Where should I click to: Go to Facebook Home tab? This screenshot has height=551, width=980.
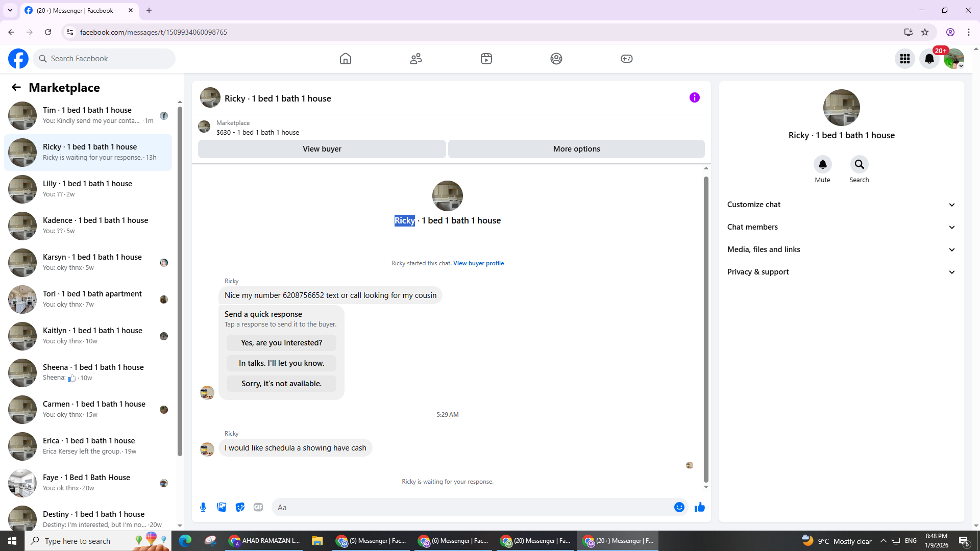(346, 59)
